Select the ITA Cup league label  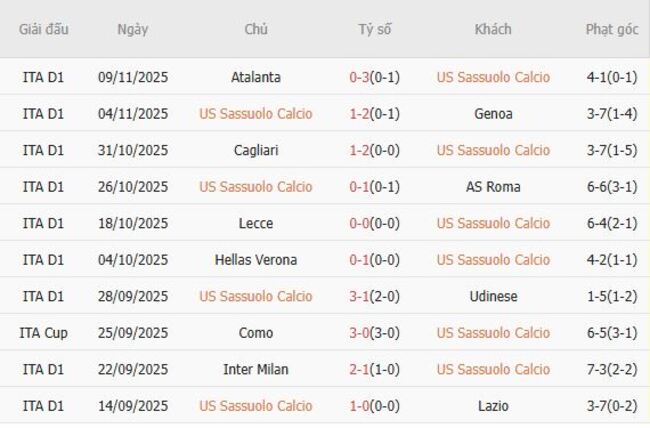(44, 333)
